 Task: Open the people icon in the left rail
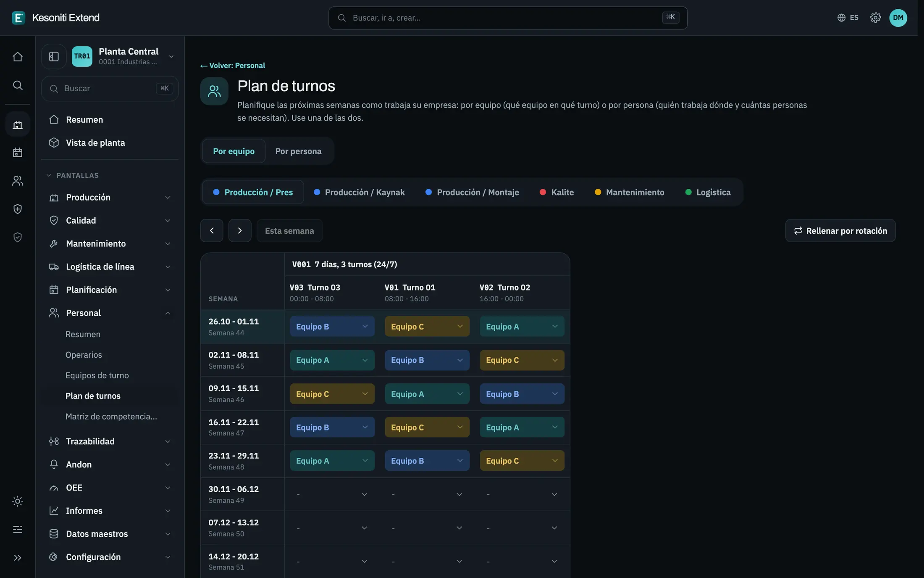point(18,181)
